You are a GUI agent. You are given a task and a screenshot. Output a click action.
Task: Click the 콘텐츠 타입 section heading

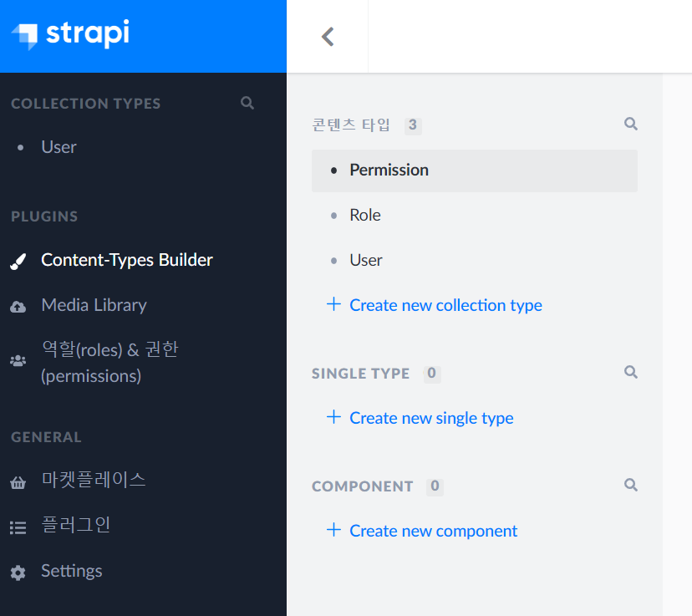[351, 125]
